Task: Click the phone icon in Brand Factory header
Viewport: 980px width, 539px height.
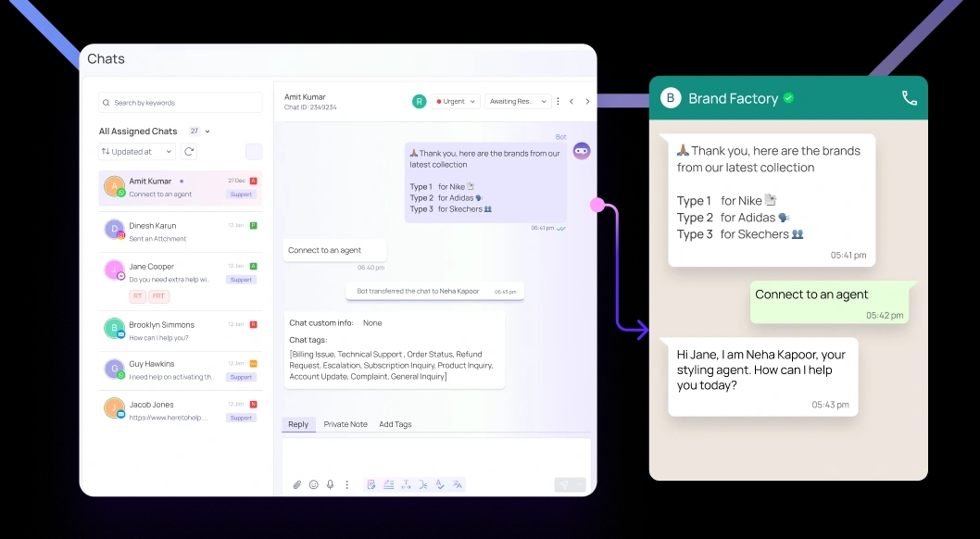Action: click(x=909, y=98)
